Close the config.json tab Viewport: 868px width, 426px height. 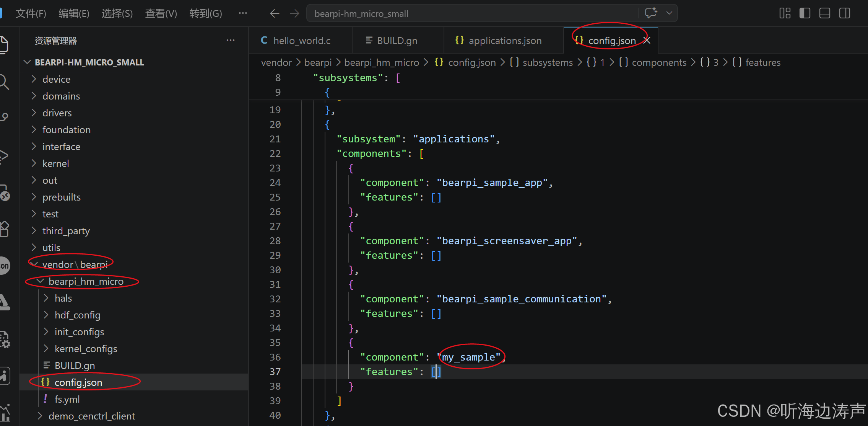point(647,40)
